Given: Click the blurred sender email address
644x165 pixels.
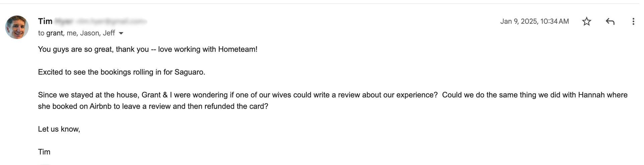Looking at the screenshot, I should coord(111,21).
